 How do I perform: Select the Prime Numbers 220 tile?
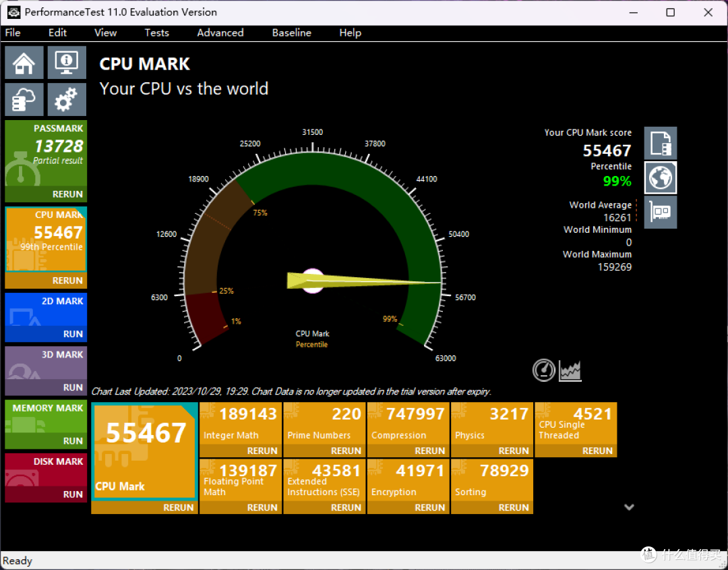point(324,424)
